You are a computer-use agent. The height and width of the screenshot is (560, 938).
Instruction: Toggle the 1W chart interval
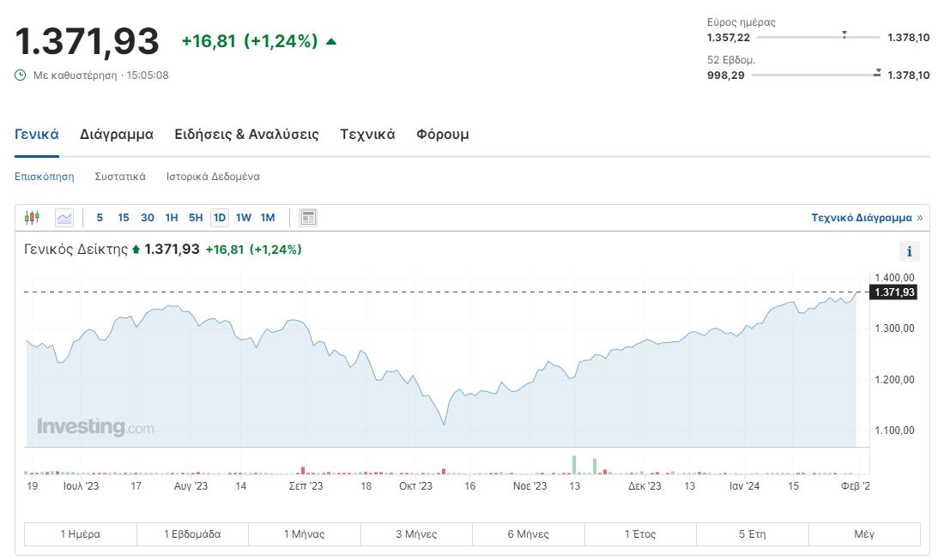tap(244, 218)
